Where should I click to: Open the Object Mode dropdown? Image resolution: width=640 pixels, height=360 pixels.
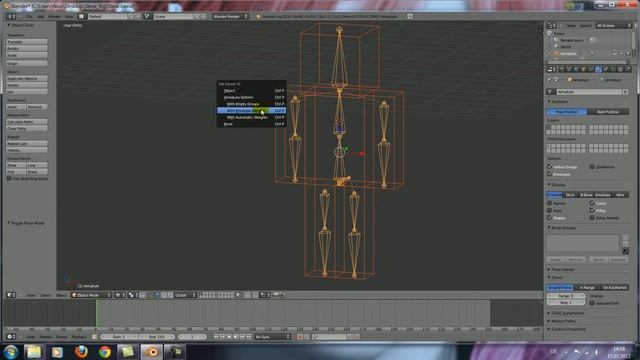tap(91, 295)
